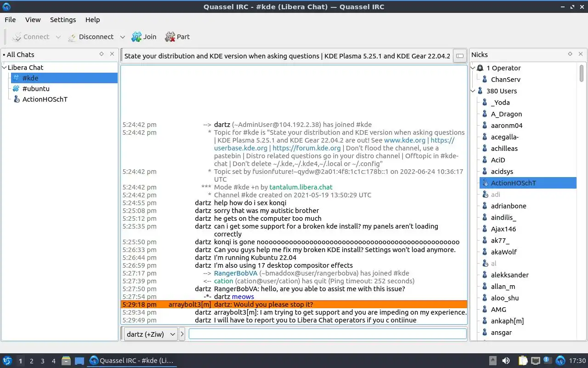The width and height of the screenshot is (588, 368).
Task: Switch to virtual desktop 2
Action: pyautogui.click(x=31, y=361)
